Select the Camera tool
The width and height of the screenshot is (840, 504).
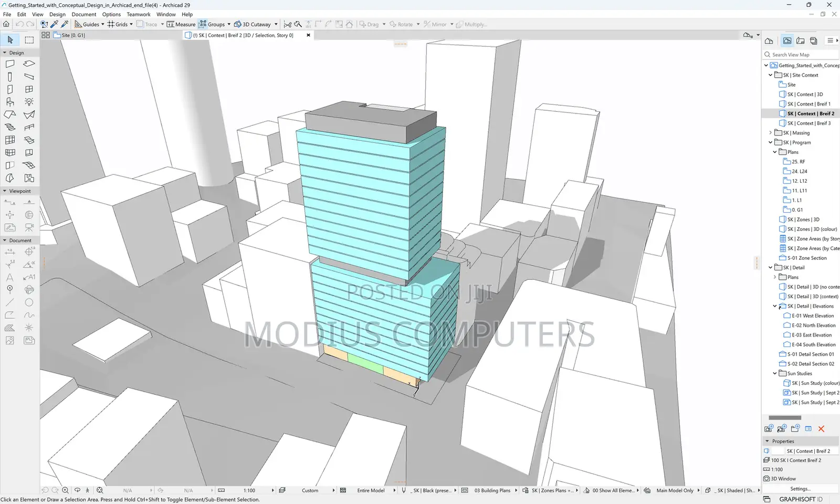tap(29, 227)
